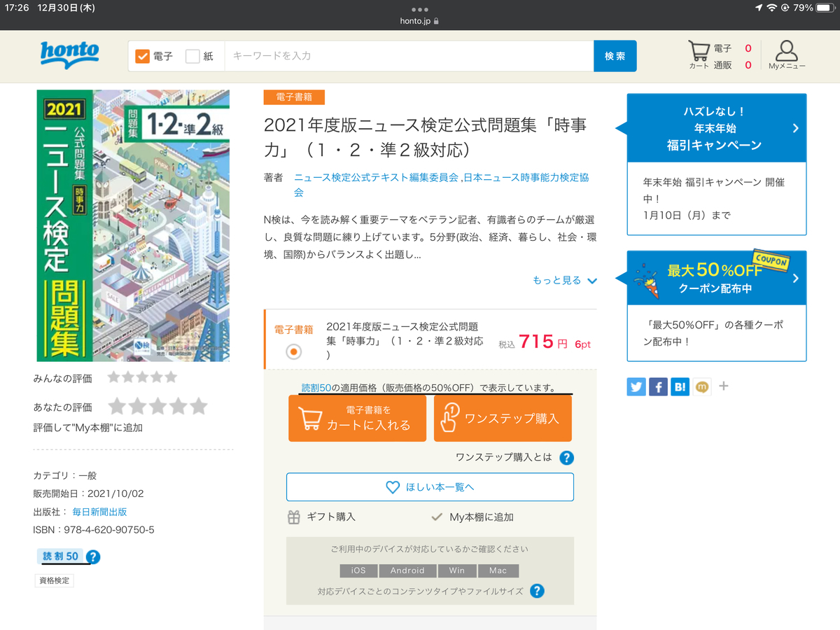The height and width of the screenshot is (630, 840).
Task: Tap the battery percentage indicator
Action: coord(804,8)
